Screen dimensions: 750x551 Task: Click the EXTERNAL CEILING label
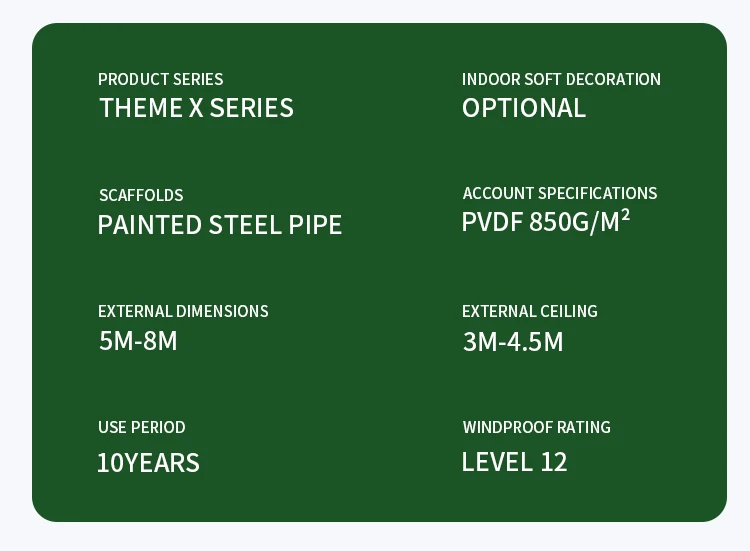tap(529, 311)
